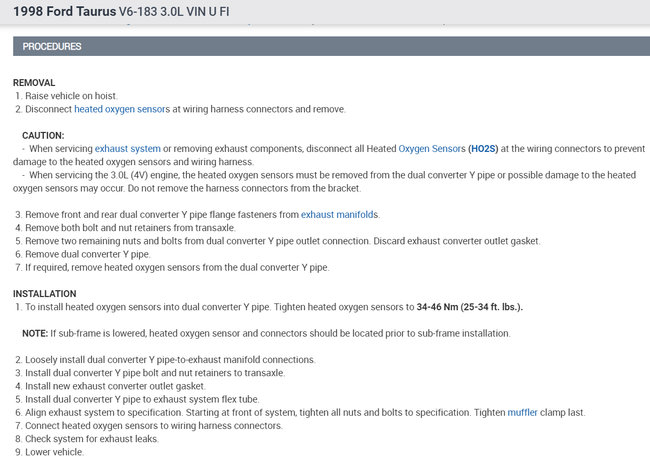Open the Oxygen Sensors link in caution
This screenshot has width=650, height=468.
(432, 148)
